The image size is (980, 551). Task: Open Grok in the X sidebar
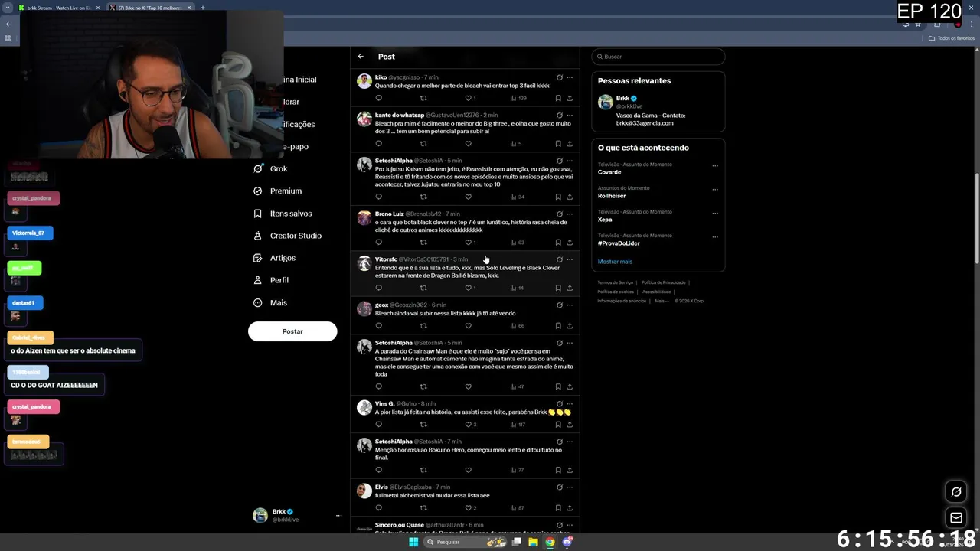pos(271,168)
